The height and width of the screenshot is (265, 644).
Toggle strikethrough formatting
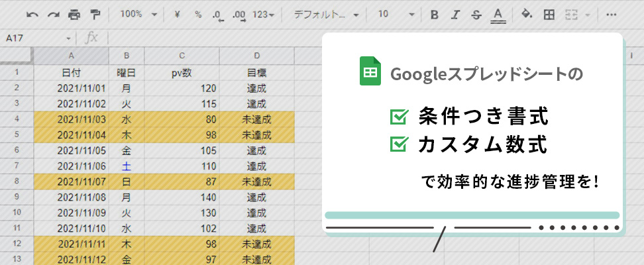pyautogui.click(x=476, y=15)
